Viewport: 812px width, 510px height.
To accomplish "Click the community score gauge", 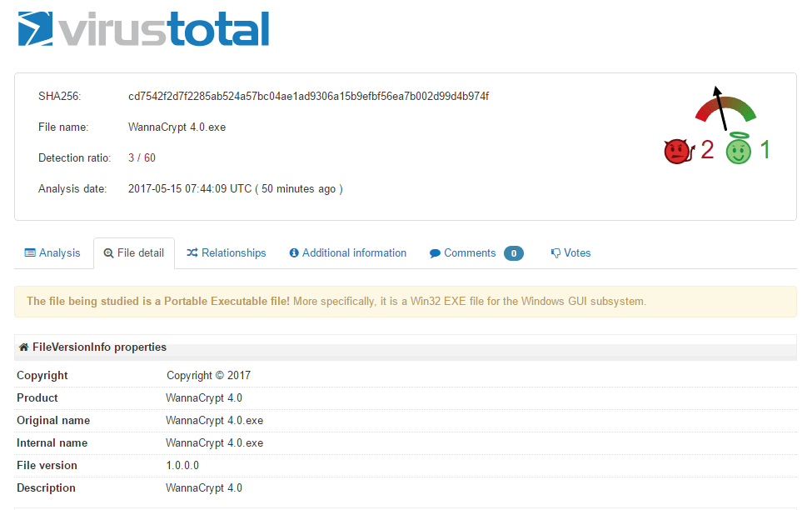I will (725, 107).
